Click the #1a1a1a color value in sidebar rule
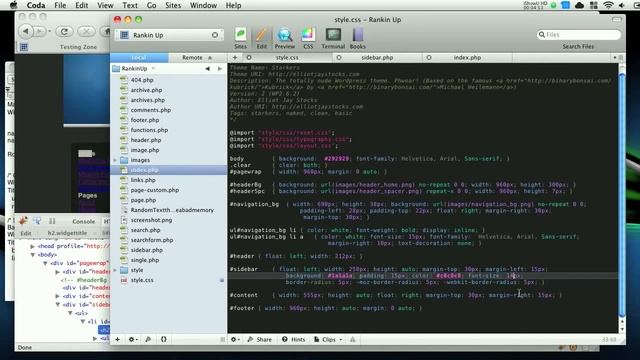The width and height of the screenshot is (640, 360). tap(340, 276)
